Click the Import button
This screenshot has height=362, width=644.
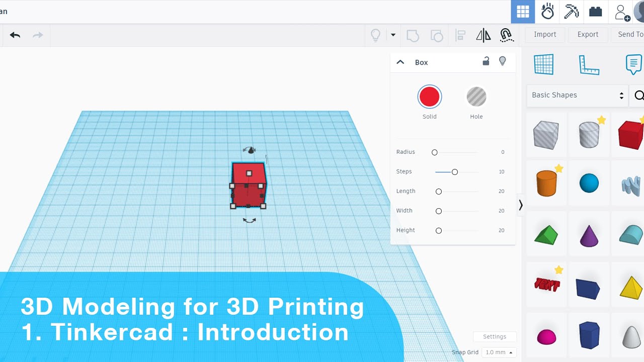click(545, 35)
